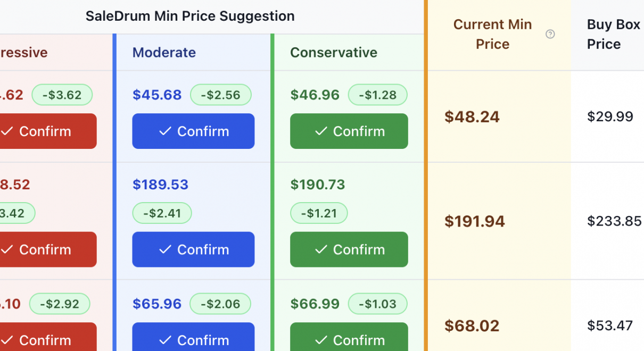Click current min price $191.94
The width and height of the screenshot is (644, 351).
[475, 221]
